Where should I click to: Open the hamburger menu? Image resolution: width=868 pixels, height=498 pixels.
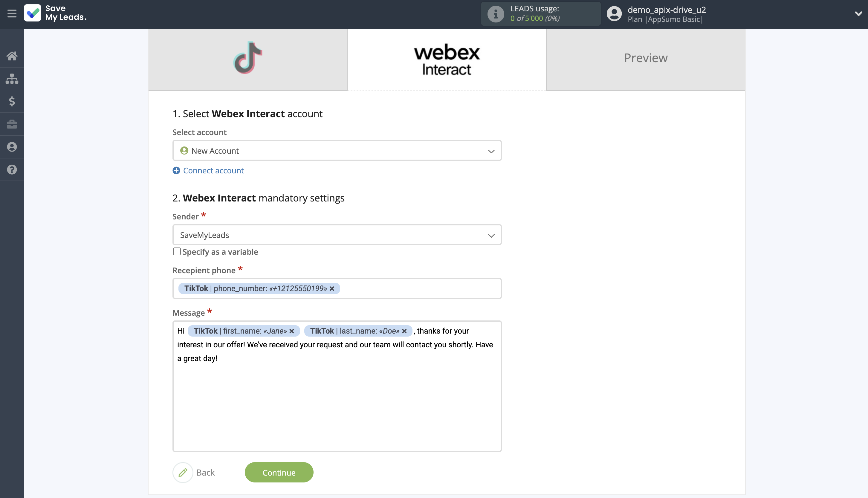tap(12, 14)
